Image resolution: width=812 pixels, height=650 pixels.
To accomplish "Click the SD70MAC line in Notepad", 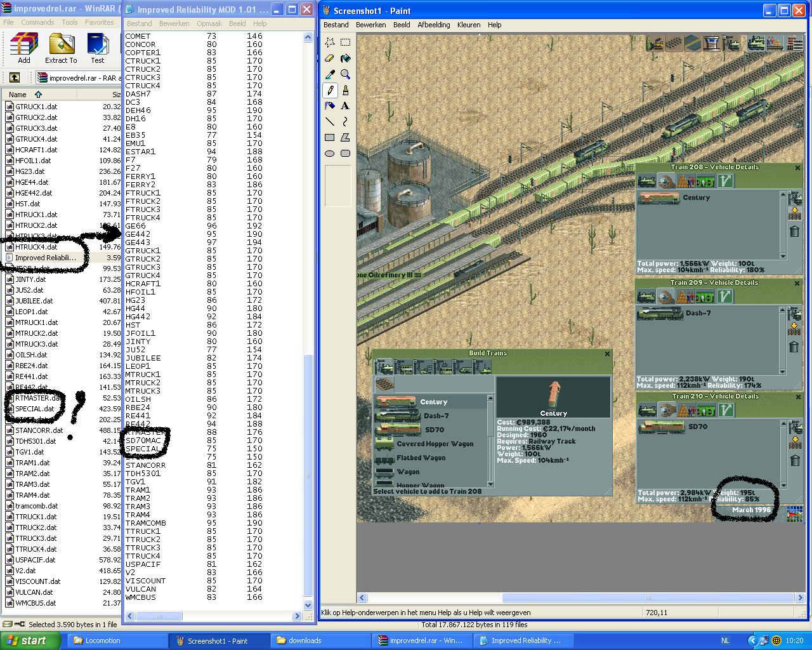I will pyautogui.click(x=194, y=441).
